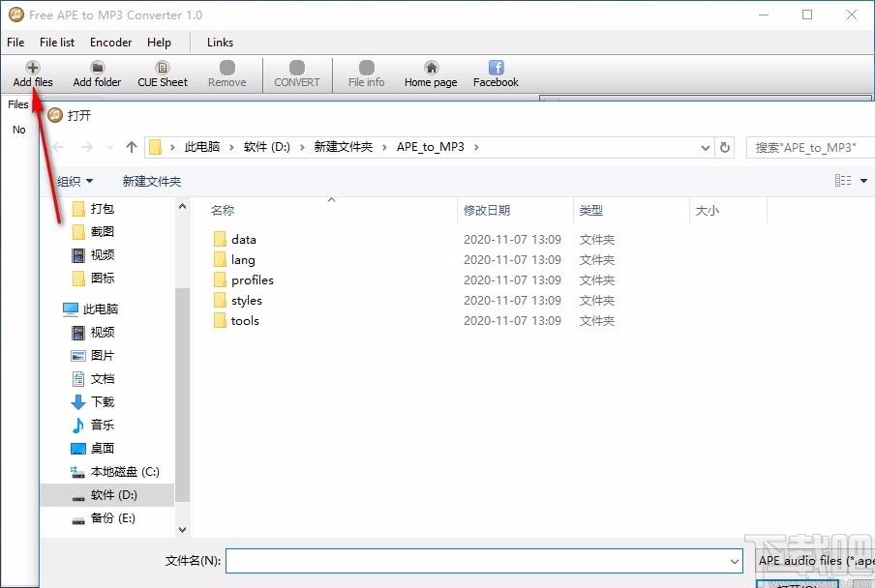Click the modified date of the data folder
Viewport: 875px width, 588px height.
point(512,239)
